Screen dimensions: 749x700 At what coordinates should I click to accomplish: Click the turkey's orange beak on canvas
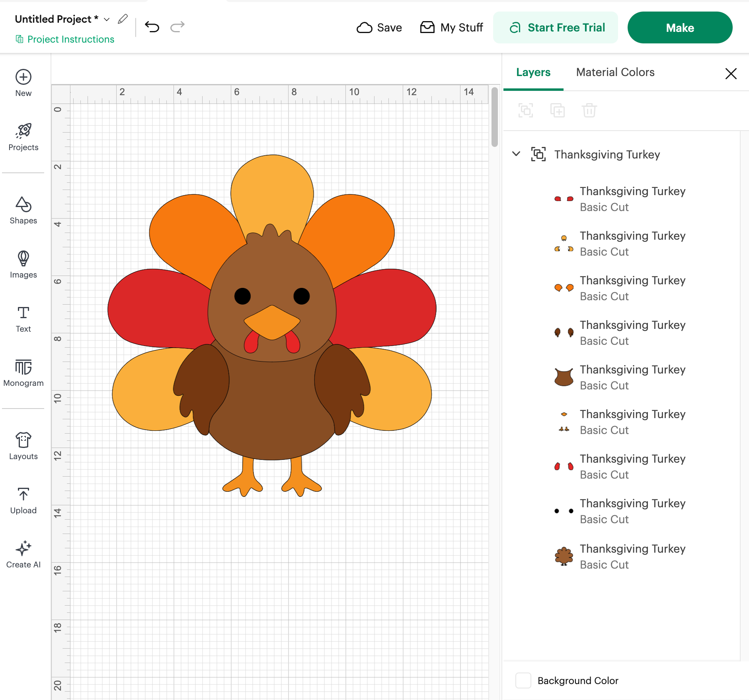pos(272,323)
